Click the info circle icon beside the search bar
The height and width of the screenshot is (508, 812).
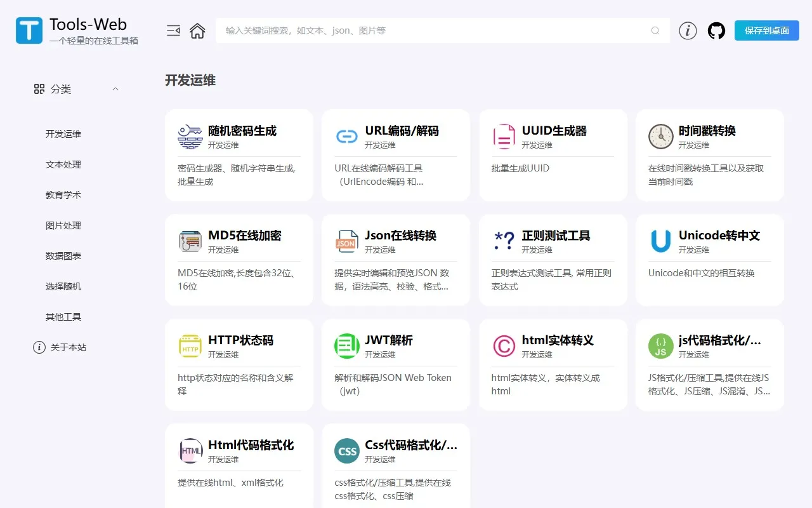687,30
